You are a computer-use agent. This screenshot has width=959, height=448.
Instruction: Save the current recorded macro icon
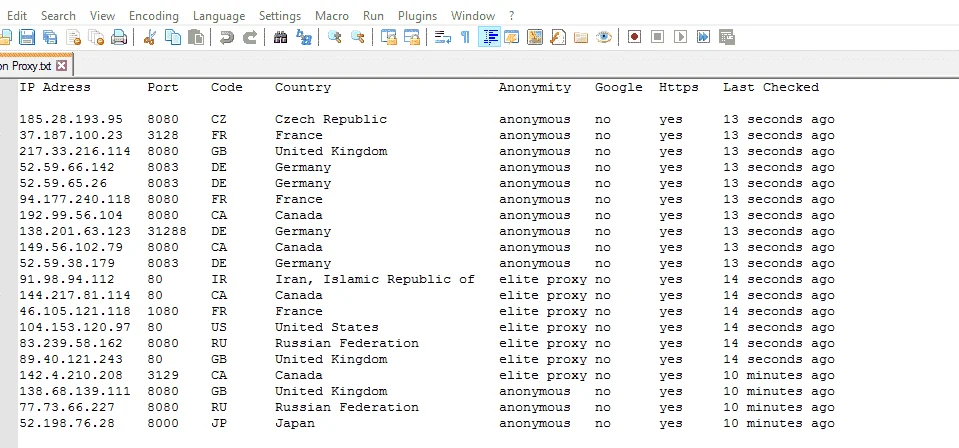point(727,37)
